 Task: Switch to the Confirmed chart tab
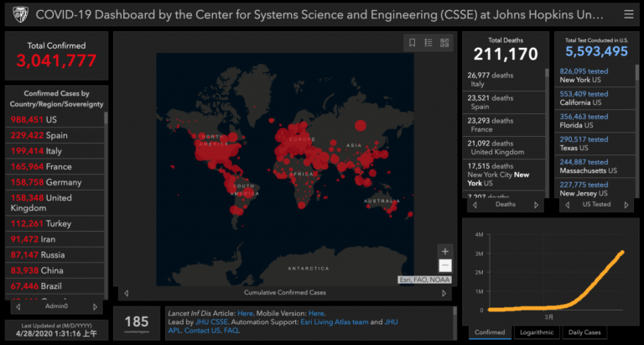click(x=490, y=332)
